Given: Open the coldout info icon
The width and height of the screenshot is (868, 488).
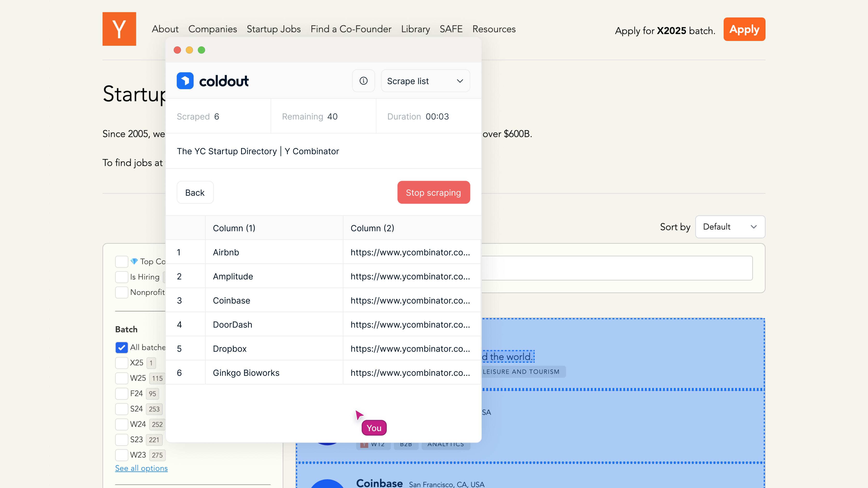Looking at the screenshot, I should (363, 81).
